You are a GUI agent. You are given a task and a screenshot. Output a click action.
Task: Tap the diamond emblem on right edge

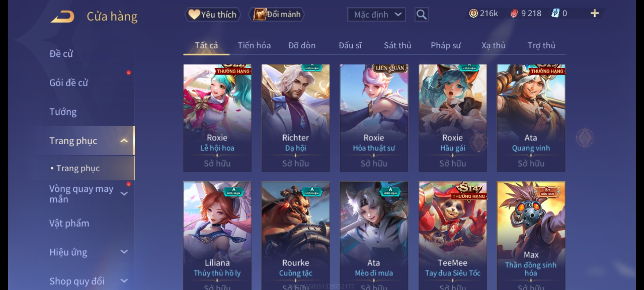click(585, 138)
